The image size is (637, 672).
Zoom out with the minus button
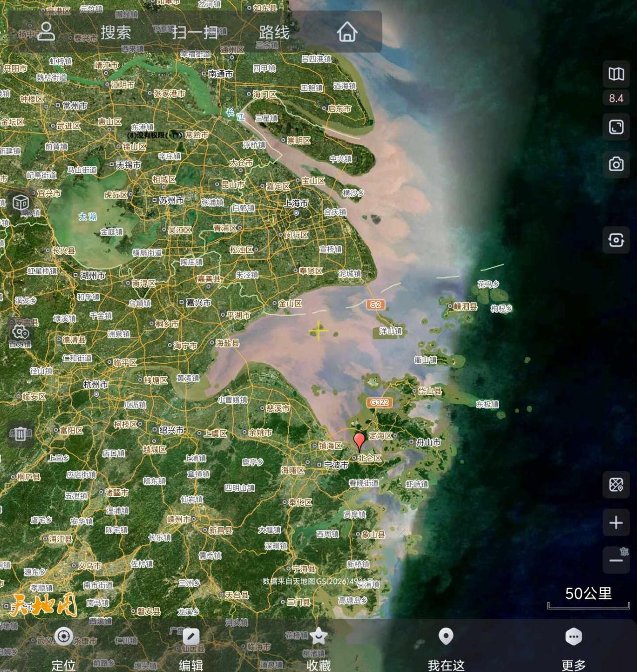[x=616, y=560]
